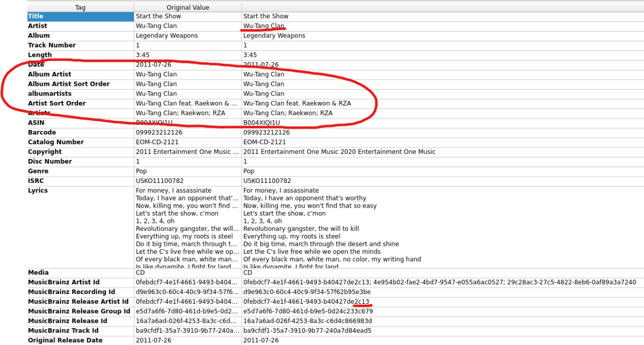Click new value 'USKO11100782' in ISRC row
644x345 pixels.
click(267, 181)
